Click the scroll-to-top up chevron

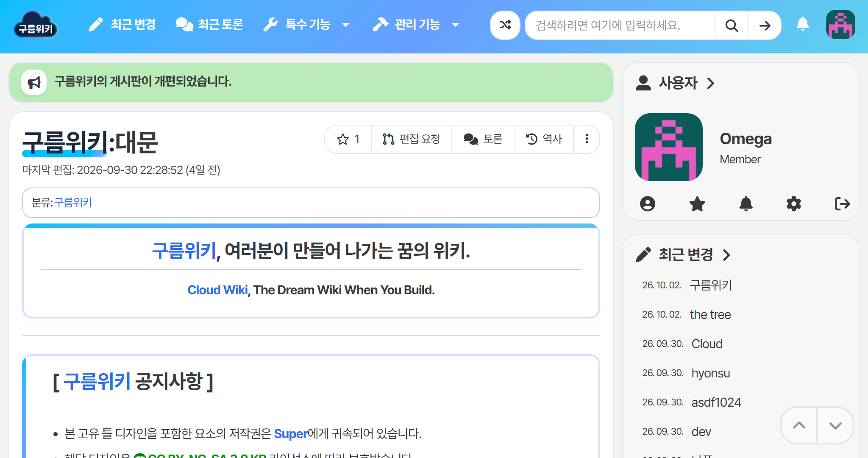799,425
